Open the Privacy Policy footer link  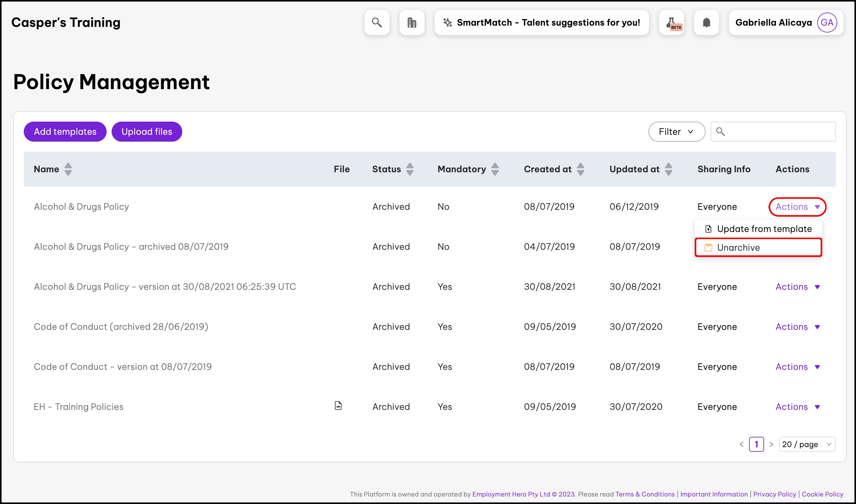pos(774,494)
